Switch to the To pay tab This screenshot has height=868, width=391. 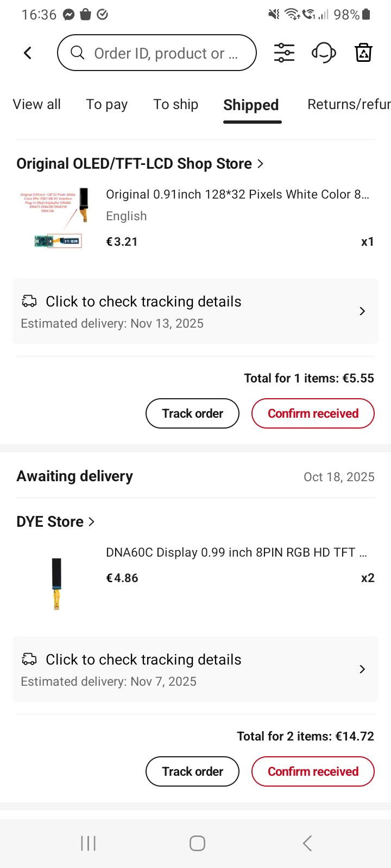[106, 104]
